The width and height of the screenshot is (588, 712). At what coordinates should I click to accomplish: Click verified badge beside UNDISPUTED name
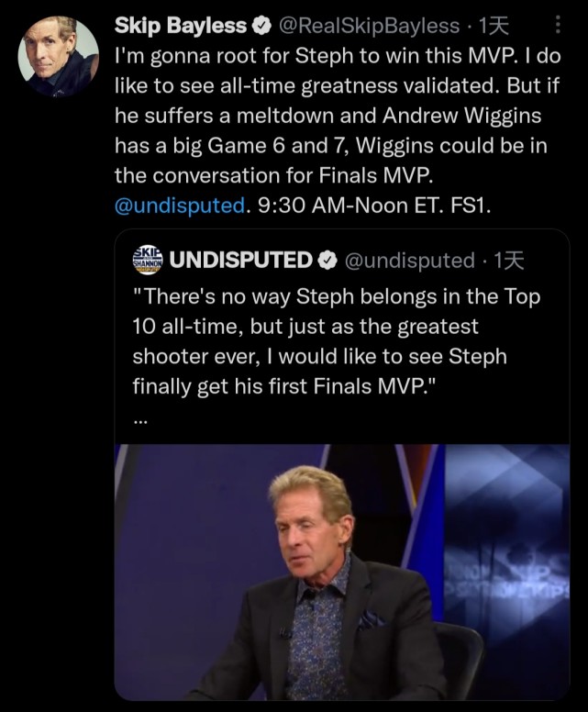(327, 260)
